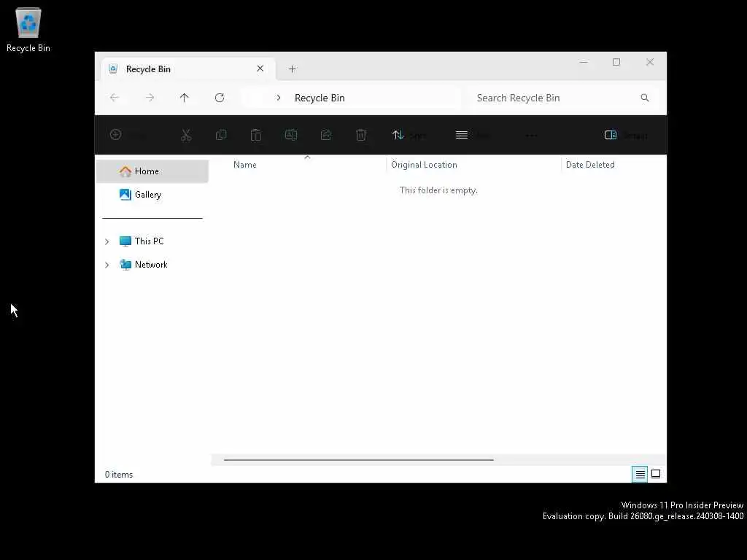This screenshot has width=747, height=560.
Task: Select the Recycle Bin tab
Action: click(x=188, y=69)
